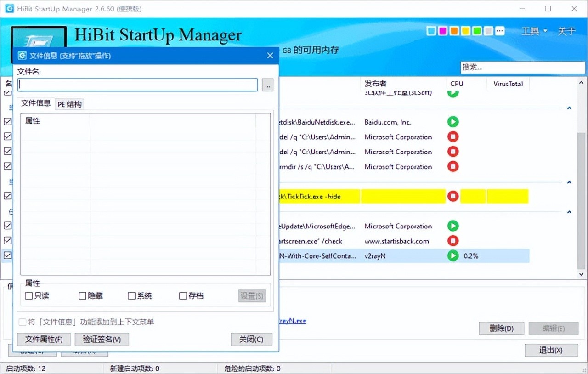Sort the list by the VirusTotal column header

[508, 84]
